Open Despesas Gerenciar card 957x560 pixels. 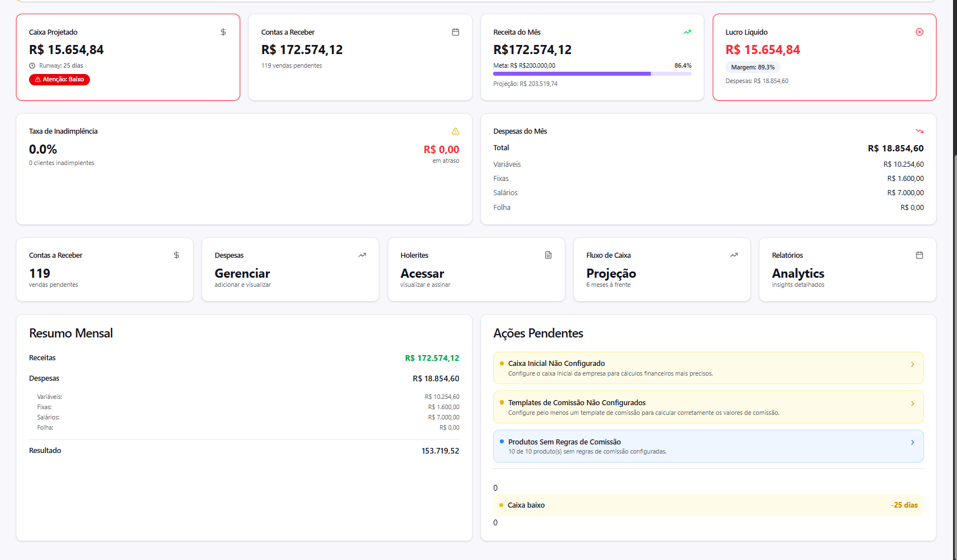[x=290, y=270]
